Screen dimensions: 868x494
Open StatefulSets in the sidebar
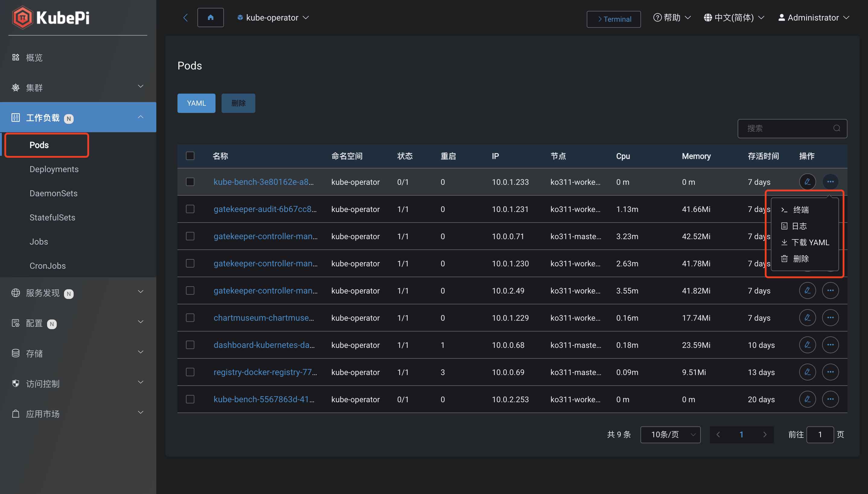click(52, 217)
